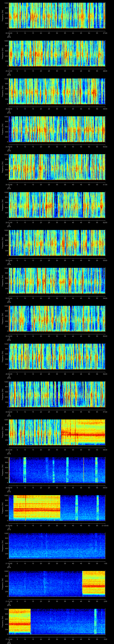Click the 20:46:00 time axis label
Screen dimensions: 114x644
9,33
